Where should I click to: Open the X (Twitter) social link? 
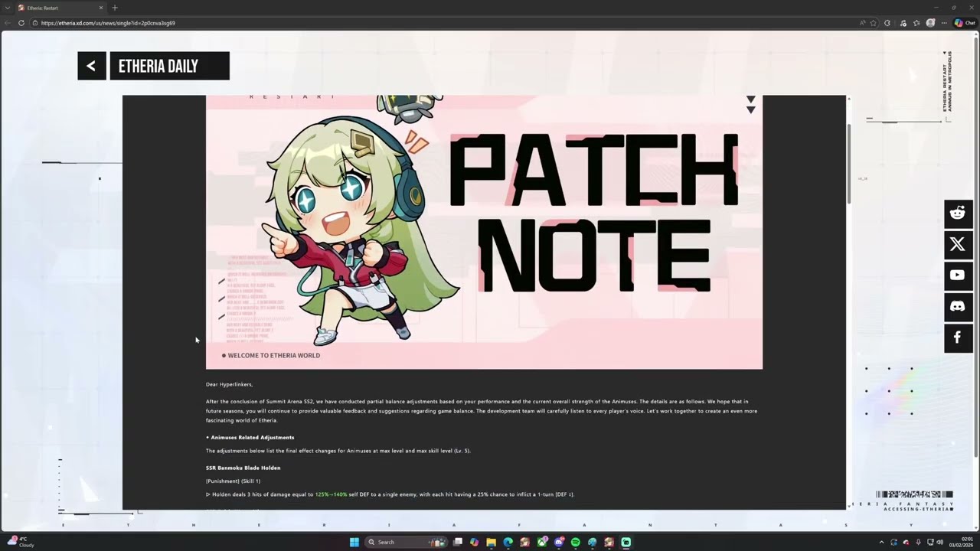click(x=958, y=244)
